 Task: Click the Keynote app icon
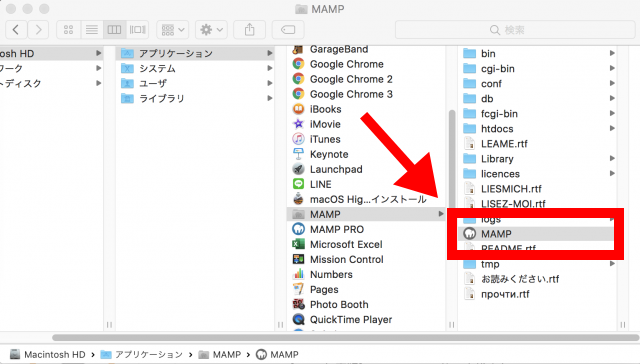click(x=298, y=154)
